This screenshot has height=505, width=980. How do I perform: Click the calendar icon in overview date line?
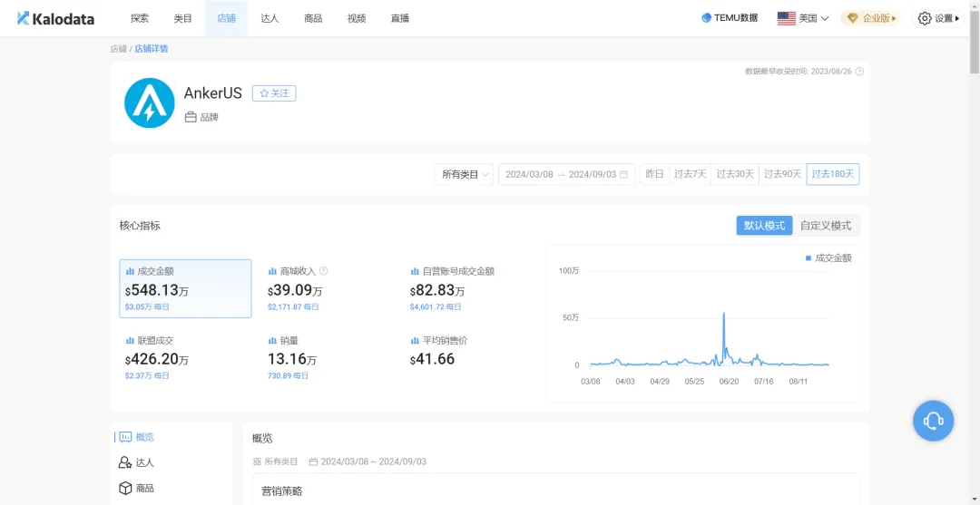313,461
